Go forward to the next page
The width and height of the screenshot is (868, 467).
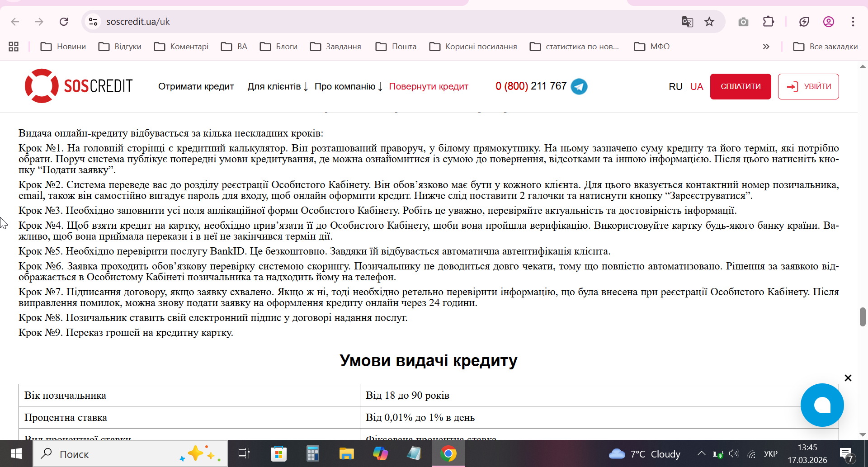coord(39,22)
